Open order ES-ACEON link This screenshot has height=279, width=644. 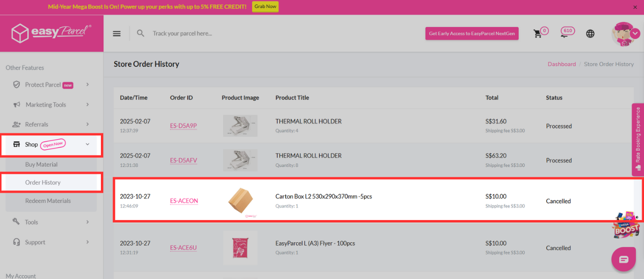[184, 201]
